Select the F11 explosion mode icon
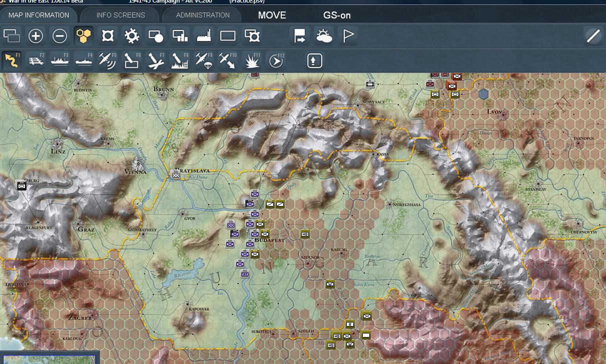This screenshot has height=364, width=606. [252, 60]
